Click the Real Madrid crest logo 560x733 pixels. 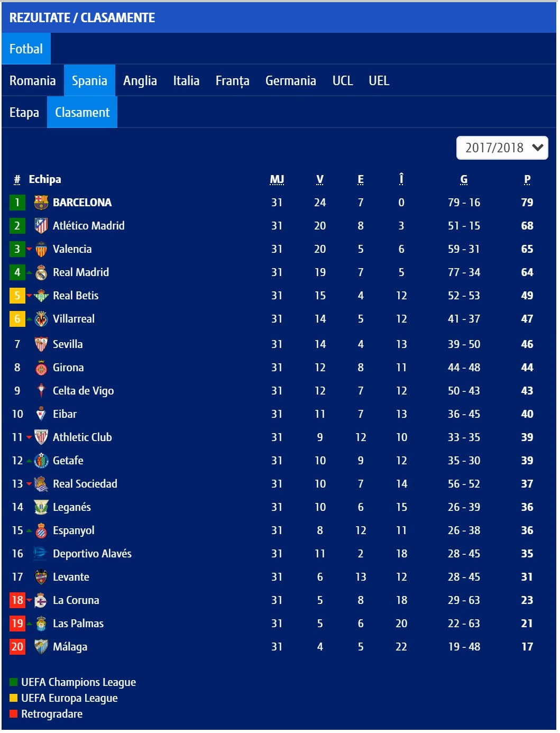42,272
